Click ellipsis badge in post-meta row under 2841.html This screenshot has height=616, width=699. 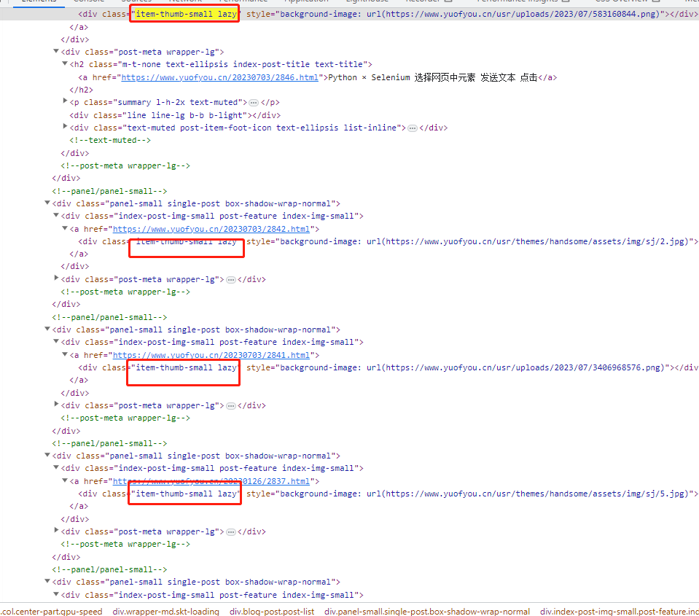[x=231, y=406]
